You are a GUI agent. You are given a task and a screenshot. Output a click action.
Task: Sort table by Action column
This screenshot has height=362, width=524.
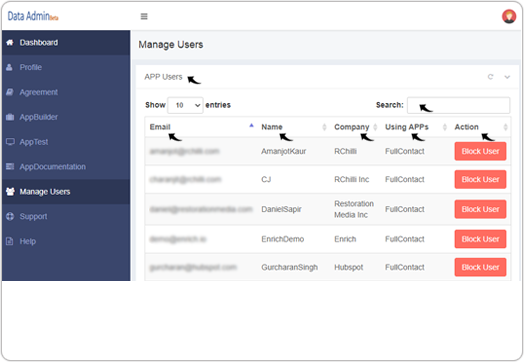[480, 127]
